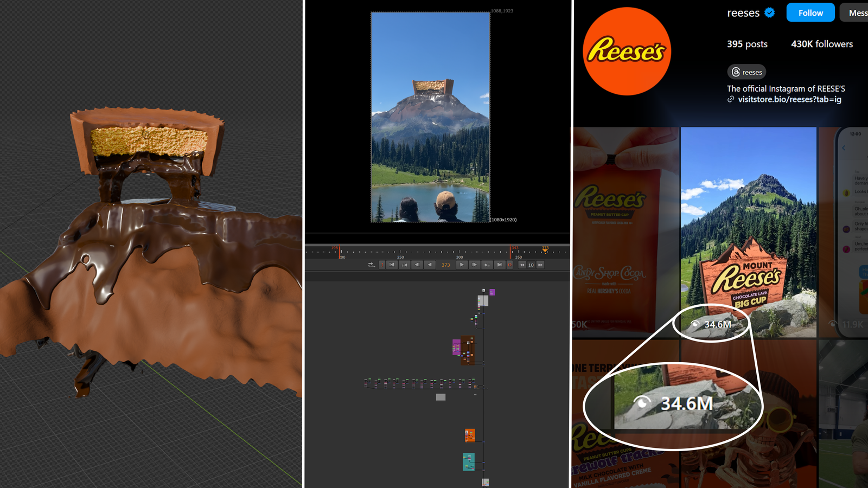Click the Follow button on reeses profile
Screen dimensions: 868x488
tap(810, 12)
